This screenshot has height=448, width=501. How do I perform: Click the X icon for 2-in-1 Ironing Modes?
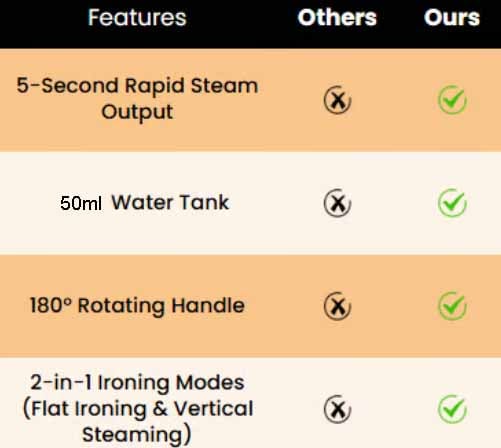pos(337,409)
